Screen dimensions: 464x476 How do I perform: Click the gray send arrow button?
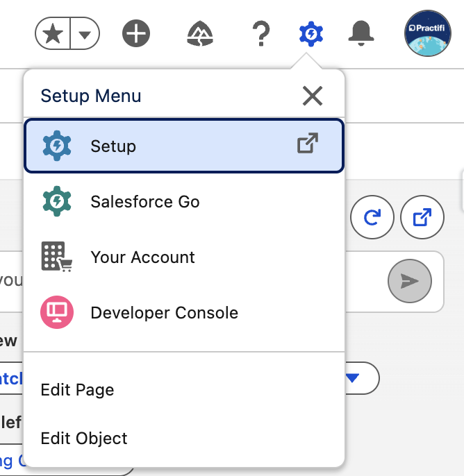pyautogui.click(x=410, y=281)
